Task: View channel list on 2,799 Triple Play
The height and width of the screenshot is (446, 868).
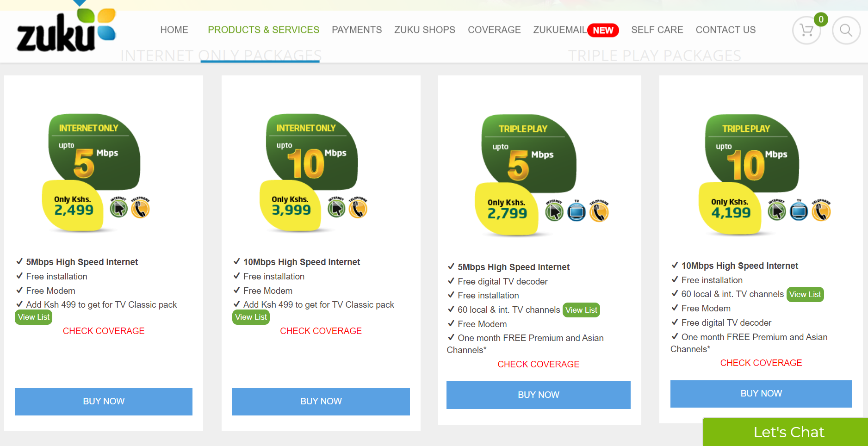Action: click(581, 310)
